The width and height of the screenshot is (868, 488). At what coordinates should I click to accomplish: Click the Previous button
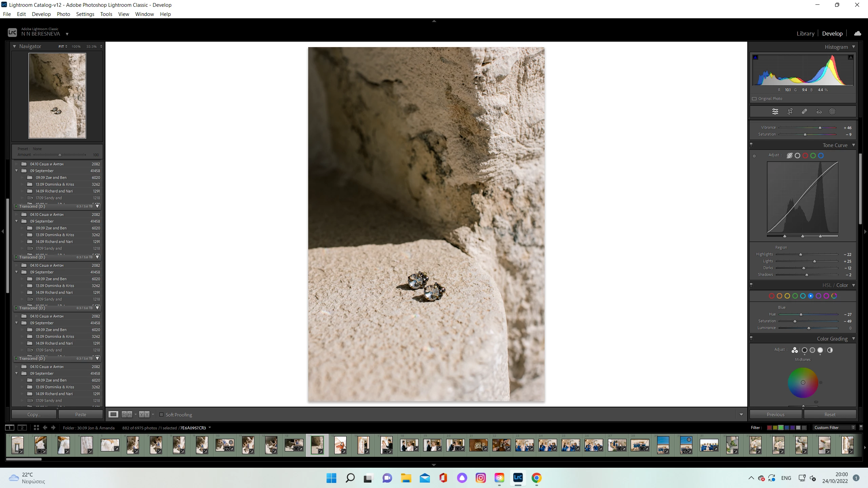coord(775,414)
